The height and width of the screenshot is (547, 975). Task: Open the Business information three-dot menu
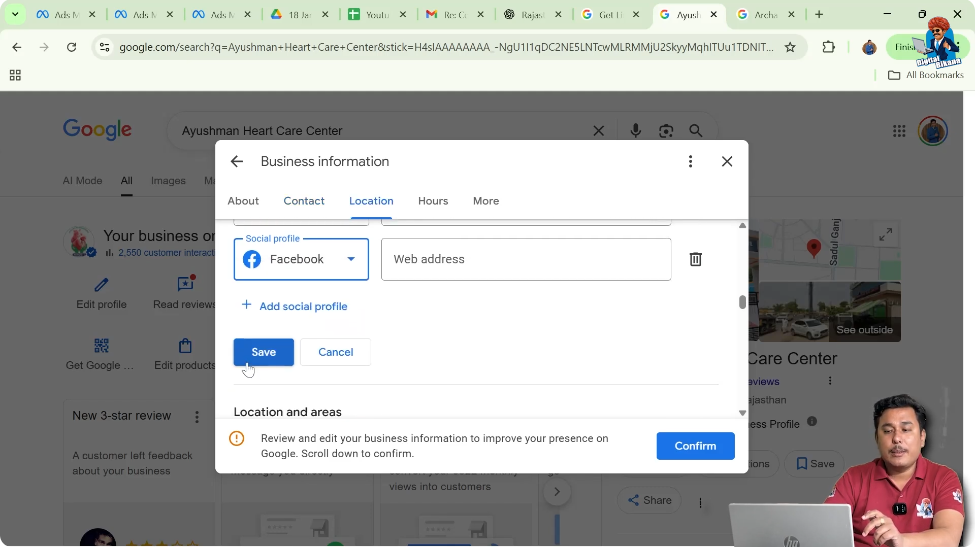coord(690,162)
